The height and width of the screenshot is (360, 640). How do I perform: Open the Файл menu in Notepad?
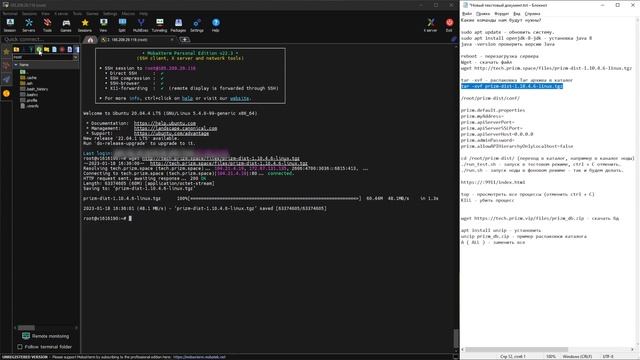467,14
